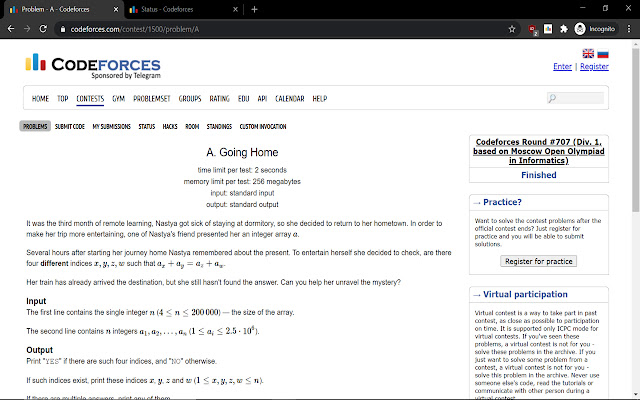
Task: Open GYM in the main menu
Action: 118,98
